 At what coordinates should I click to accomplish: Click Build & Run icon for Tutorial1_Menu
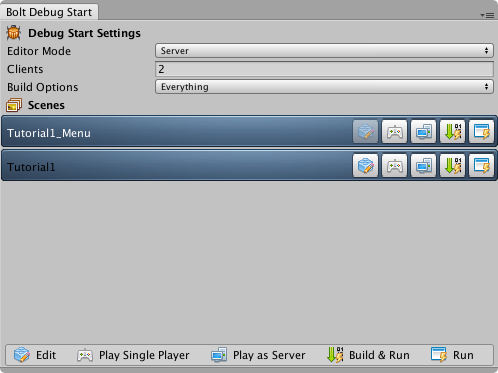click(452, 132)
